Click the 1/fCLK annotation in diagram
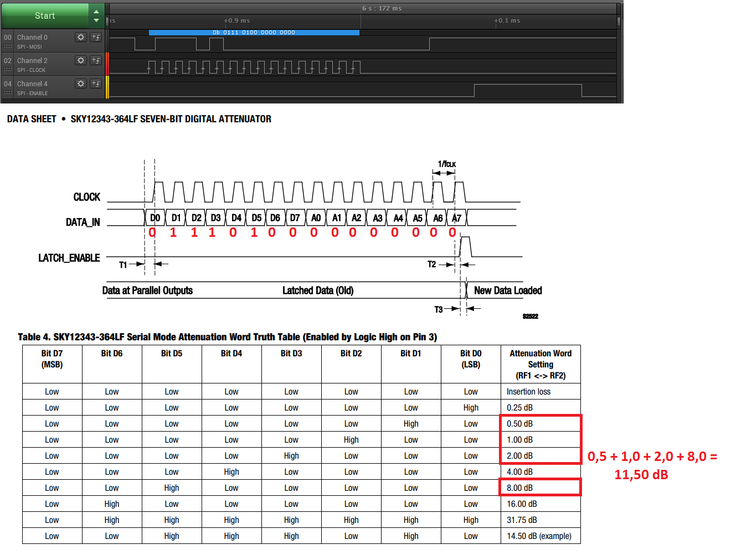731x560 pixels. pos(446,164)
